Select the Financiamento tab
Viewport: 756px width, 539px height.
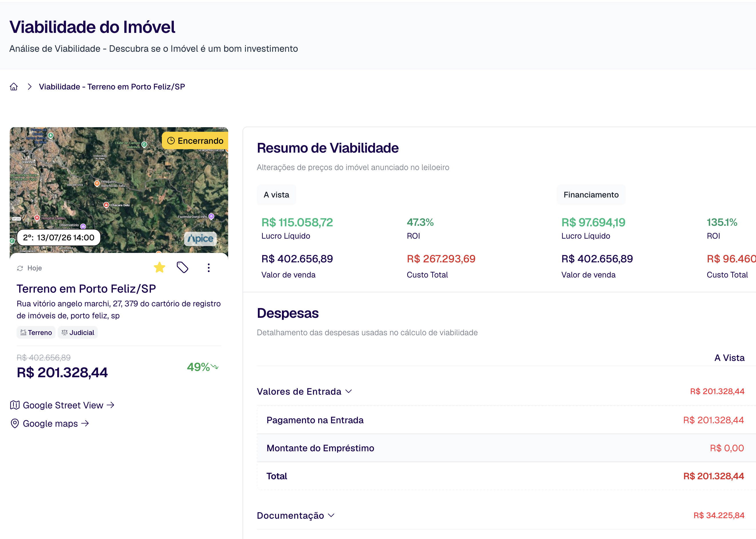pos(591,195)
